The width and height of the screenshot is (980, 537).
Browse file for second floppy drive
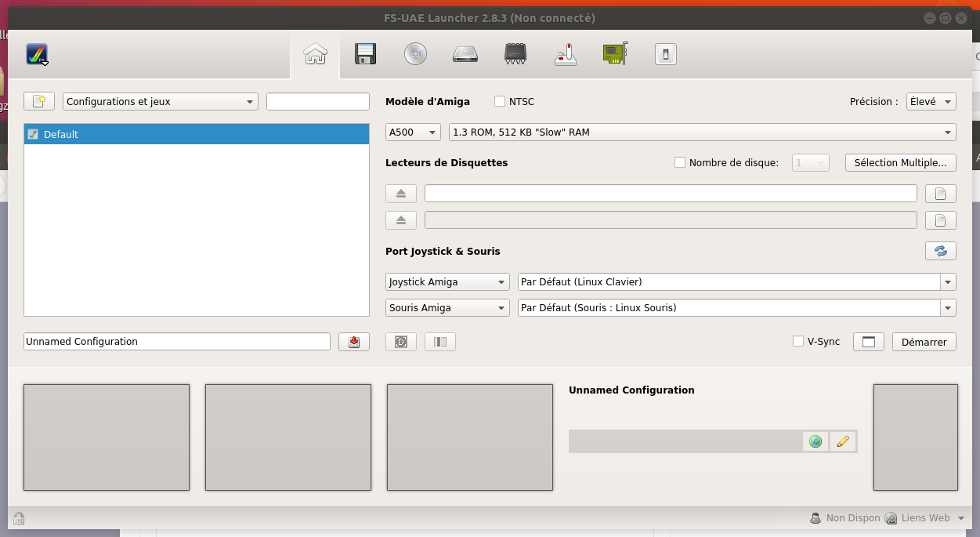coord(941,220)
